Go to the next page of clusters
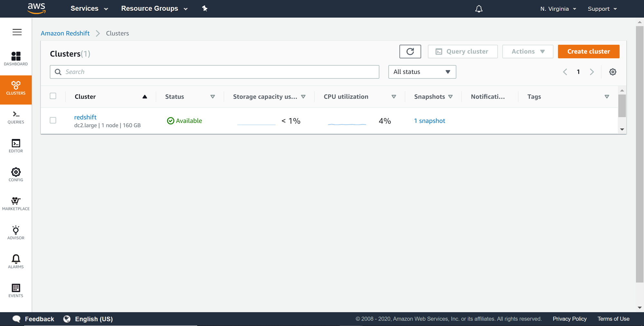 pyautogui.click(x=592, y=72)
